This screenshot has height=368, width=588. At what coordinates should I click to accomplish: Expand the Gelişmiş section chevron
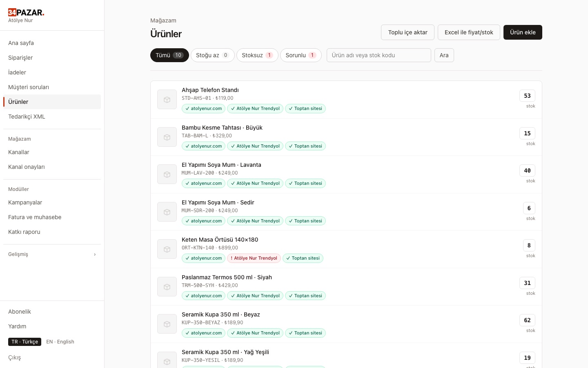95,254
